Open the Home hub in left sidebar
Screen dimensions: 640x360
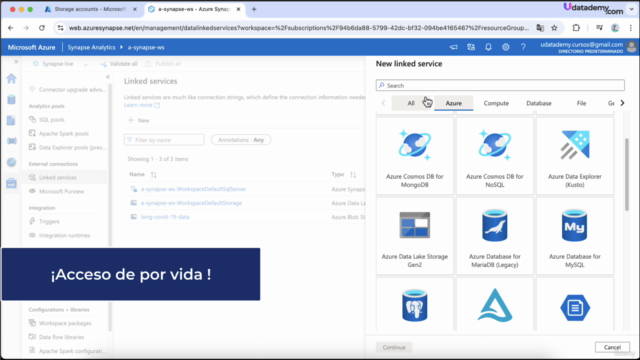[11, 78]
